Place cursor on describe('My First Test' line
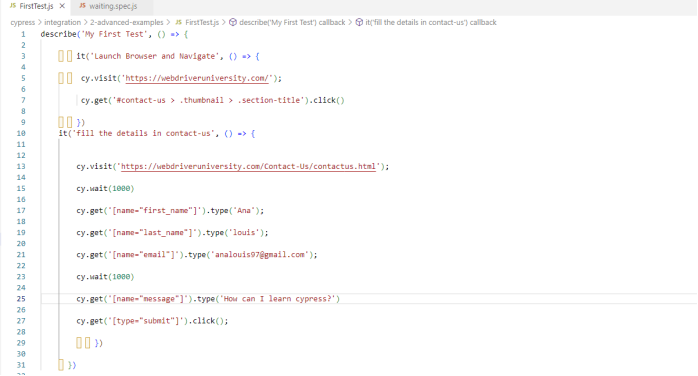The image size is (698, 376). [x=114, y=34]
